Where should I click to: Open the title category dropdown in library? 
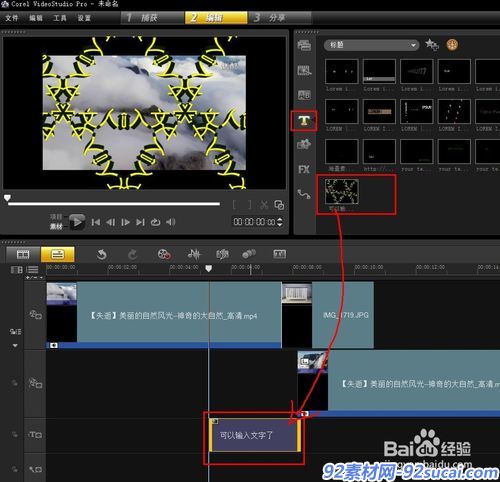[x=371, y=45]
